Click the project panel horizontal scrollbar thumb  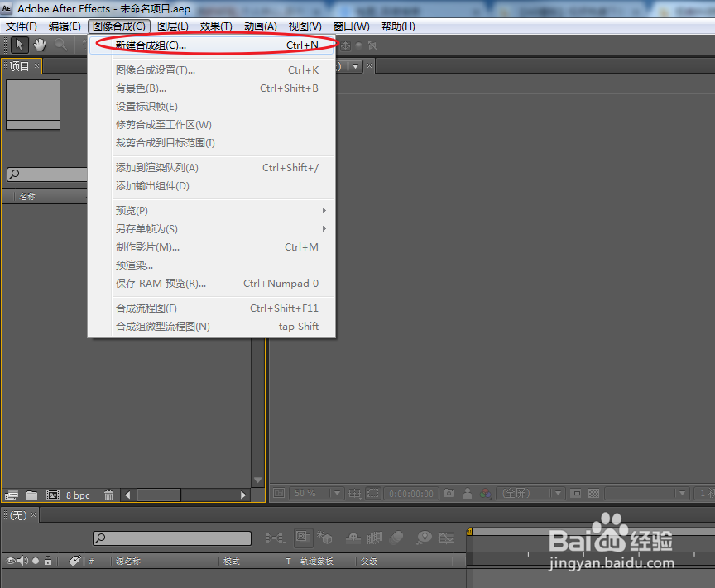[159, 495]
